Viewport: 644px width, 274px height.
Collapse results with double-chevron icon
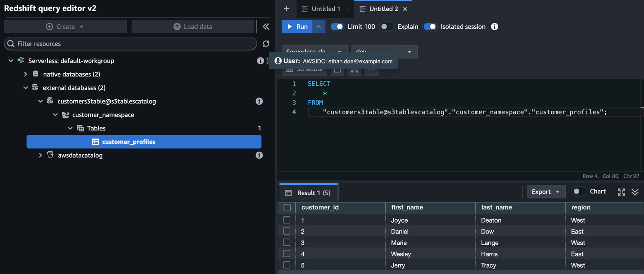(x=635, y=192)
